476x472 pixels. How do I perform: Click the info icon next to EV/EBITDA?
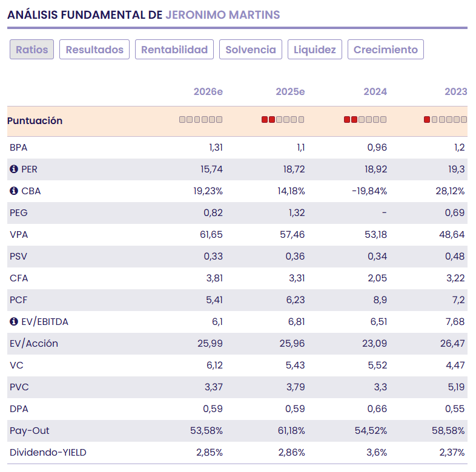pyautogui.click(x=14, y=322)
